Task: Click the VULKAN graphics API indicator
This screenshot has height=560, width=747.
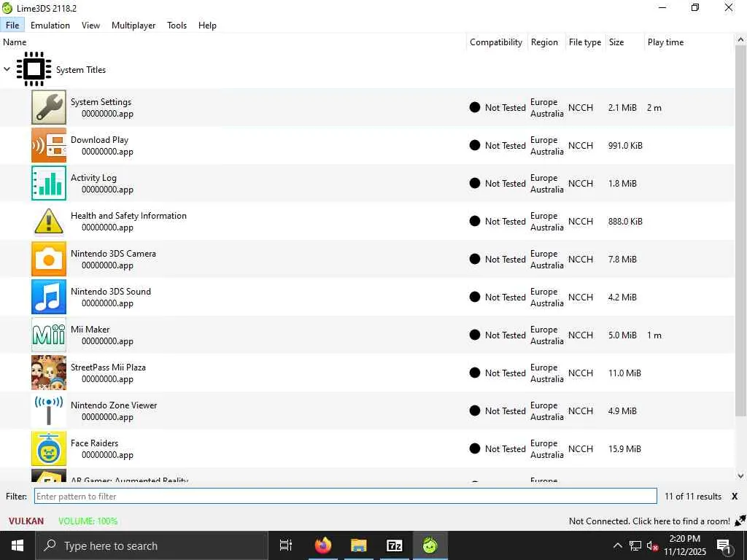Action: 26,521
